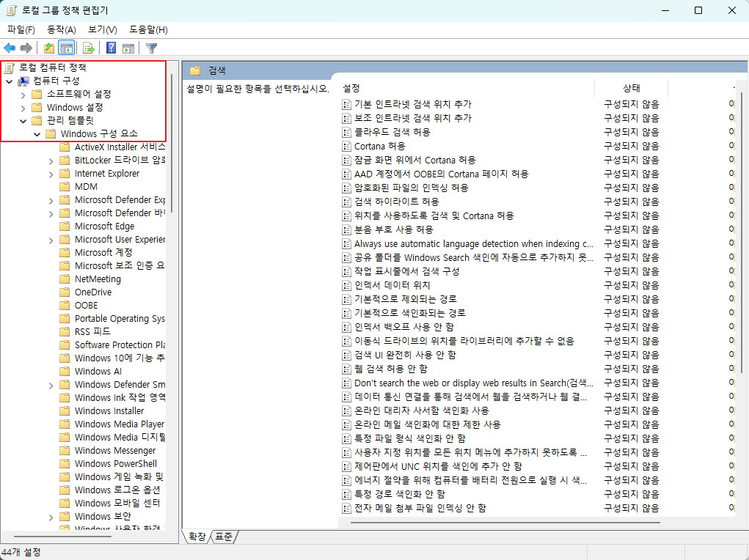Screen dimensions: 749x560
Task: Click the policy icon beside 분음 부호 사용 허용
Action: click(347, 229)
